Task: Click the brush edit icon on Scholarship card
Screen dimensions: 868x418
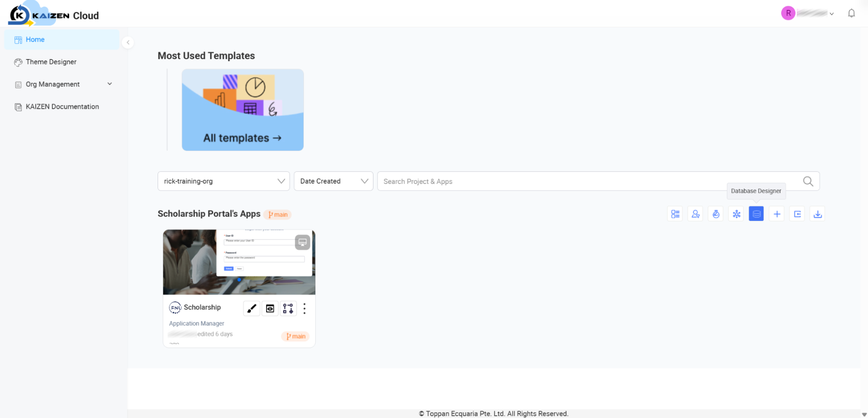Action: [x=251, y=309]
